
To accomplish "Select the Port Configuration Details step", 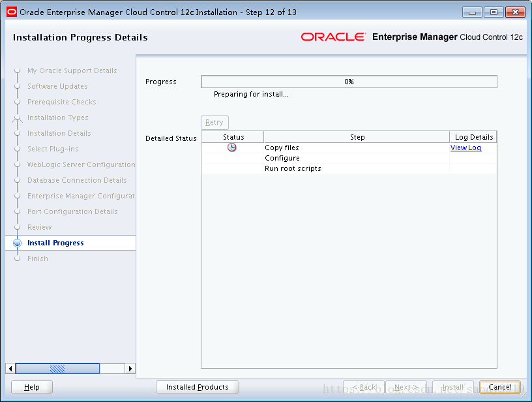I will pos(72,211).
